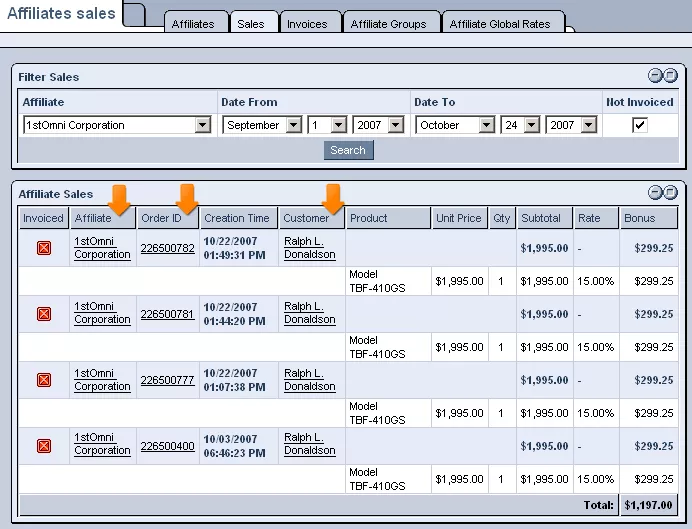Select creation time 10/03/2007 06:46:23 PM
This screenshot has width=692, height=529.
click(234, 446)
